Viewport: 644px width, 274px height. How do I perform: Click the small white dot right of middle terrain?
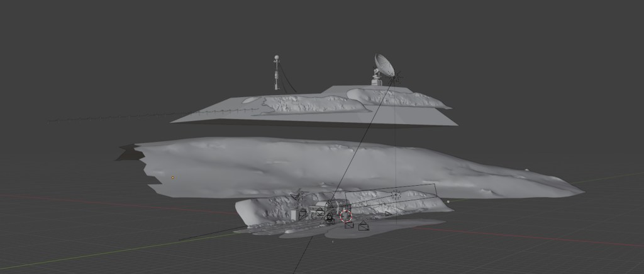pos(526,169)
